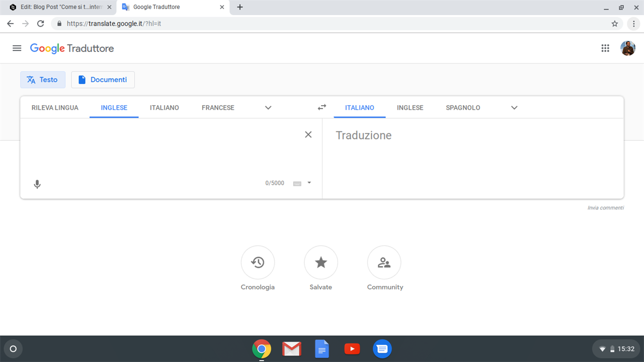This screenshot has width=644, height=362.
Task: Close the Google Traduttore tab
Action: (222, 7)
